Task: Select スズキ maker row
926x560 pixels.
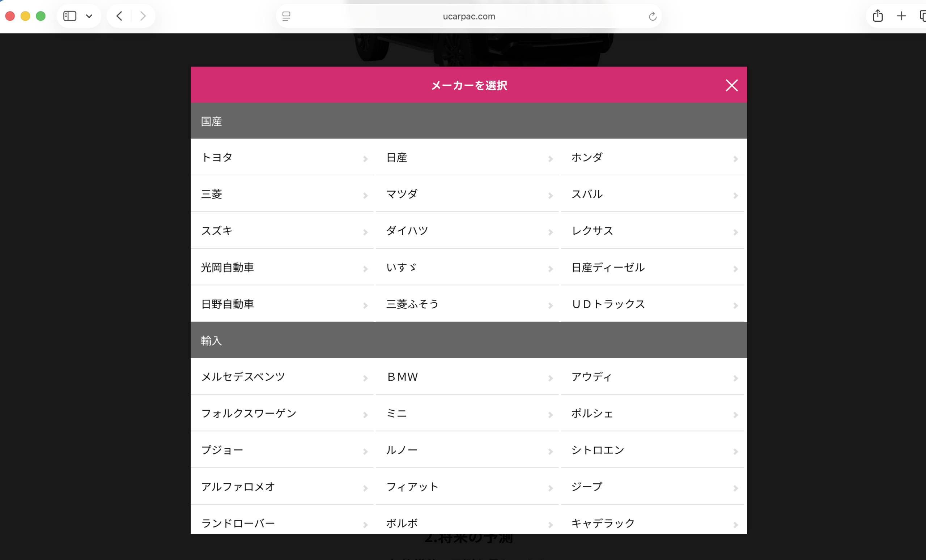Action: pos(282,231)
